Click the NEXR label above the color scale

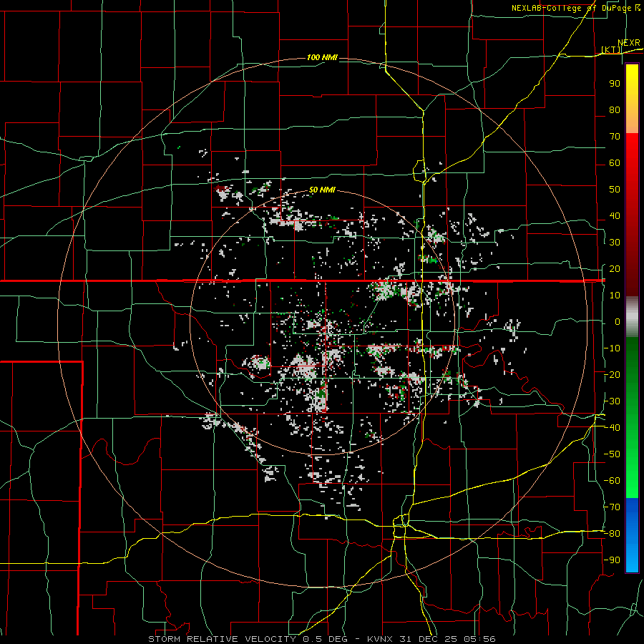click(629, 43)
